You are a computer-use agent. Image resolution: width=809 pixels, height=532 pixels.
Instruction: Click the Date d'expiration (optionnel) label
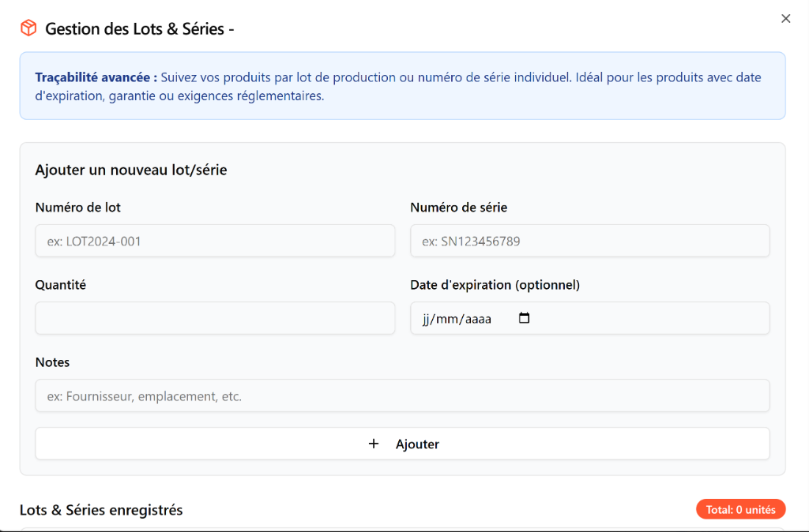(x=495, y=285)
